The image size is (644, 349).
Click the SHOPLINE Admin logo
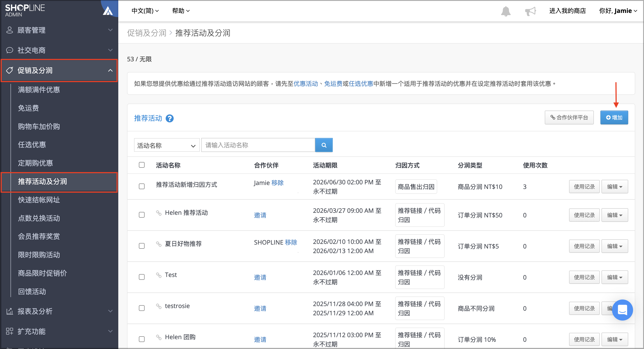click(x=25, y=11)
